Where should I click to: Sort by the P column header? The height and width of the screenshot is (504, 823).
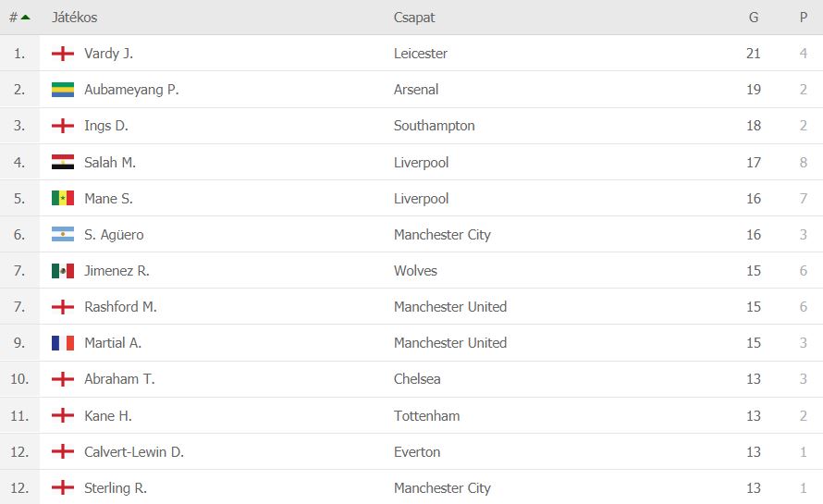tap(803, 18)
